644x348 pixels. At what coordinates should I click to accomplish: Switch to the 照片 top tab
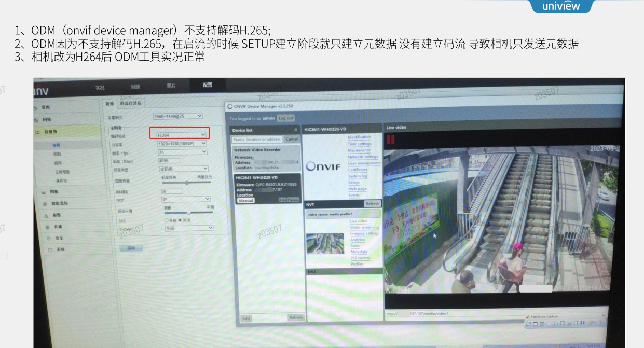pyautogui.click(x=171, y=86)
